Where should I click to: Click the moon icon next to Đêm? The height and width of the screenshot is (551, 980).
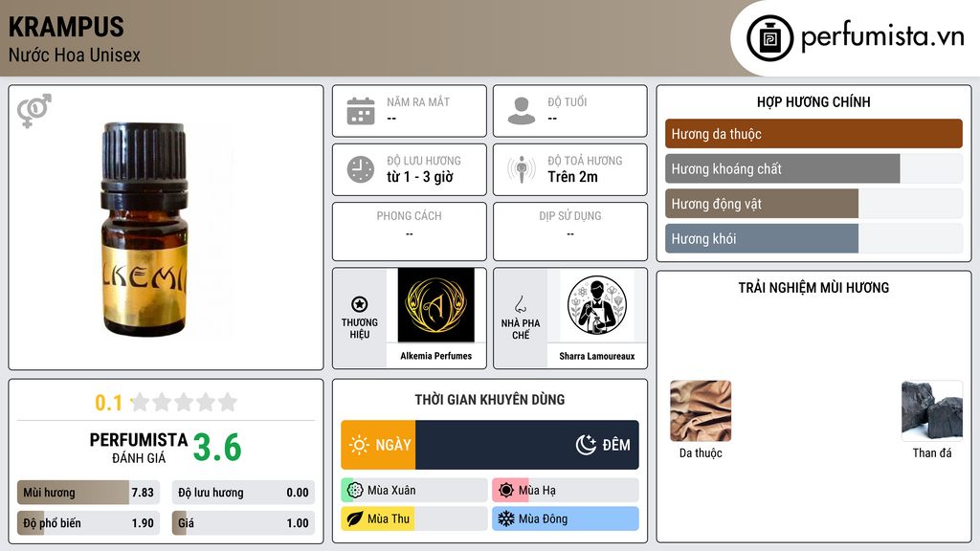pos(586,445)
